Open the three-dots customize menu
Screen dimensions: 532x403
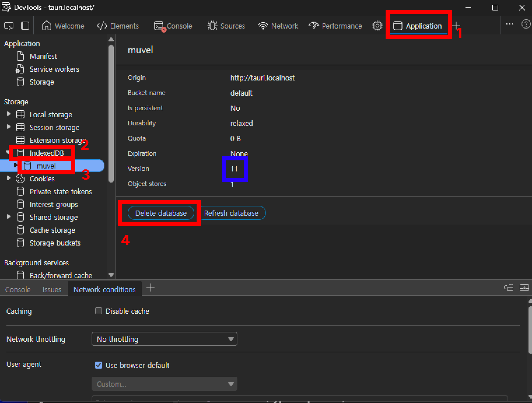coord(510,24)
